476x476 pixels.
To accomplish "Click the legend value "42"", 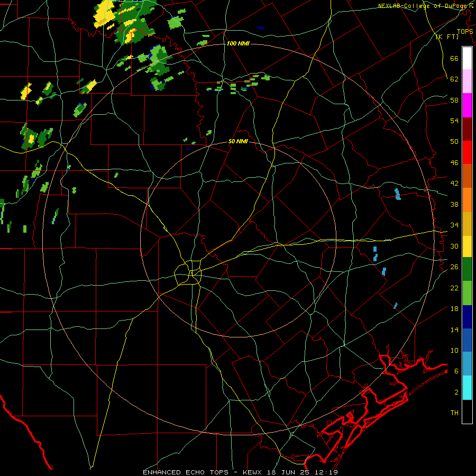I will tap(454, 184).
